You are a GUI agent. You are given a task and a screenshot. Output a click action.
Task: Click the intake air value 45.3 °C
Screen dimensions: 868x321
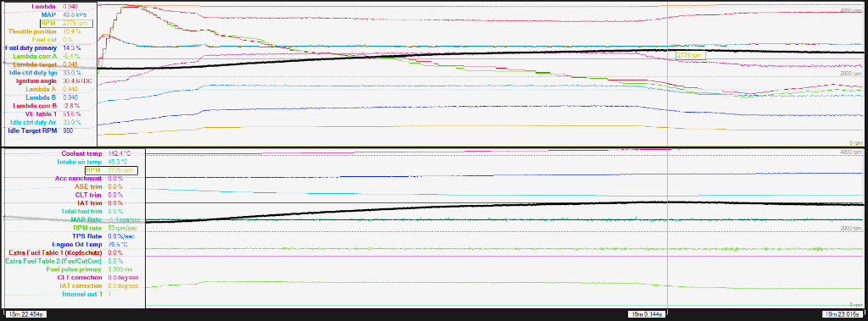coord(117,162)
